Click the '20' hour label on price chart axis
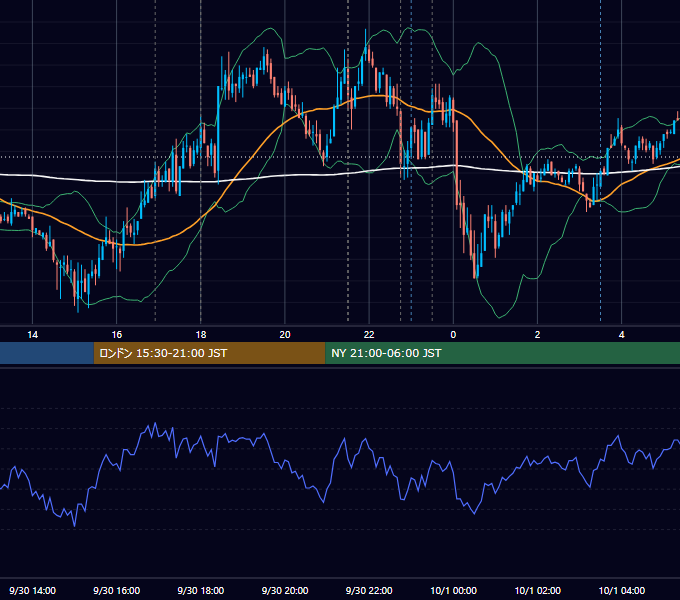The width and height of the screenshot is (680, 600). 285,335
